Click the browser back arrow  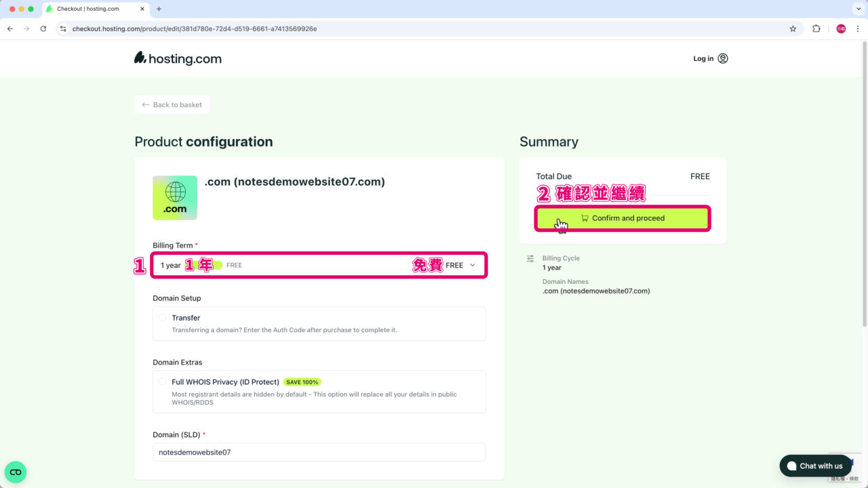(10, 29)
